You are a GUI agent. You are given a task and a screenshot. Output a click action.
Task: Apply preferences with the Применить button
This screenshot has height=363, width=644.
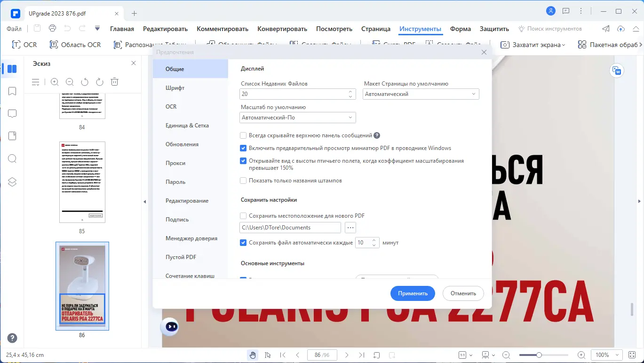pyautogui.click(x=413, y=293)
